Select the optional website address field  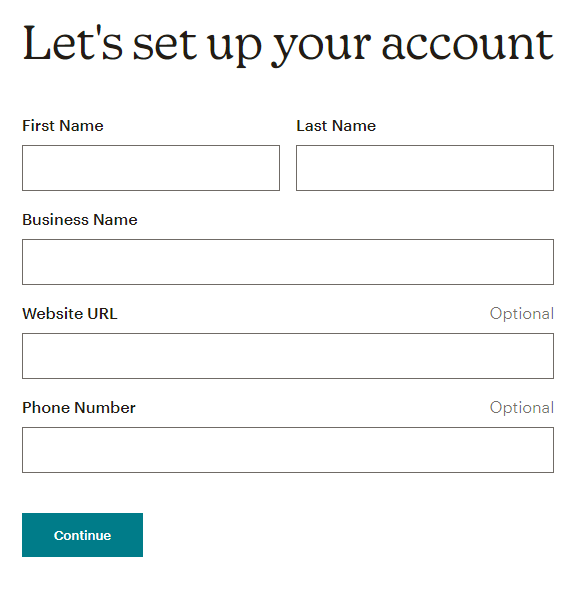click(x=288, y=356)
